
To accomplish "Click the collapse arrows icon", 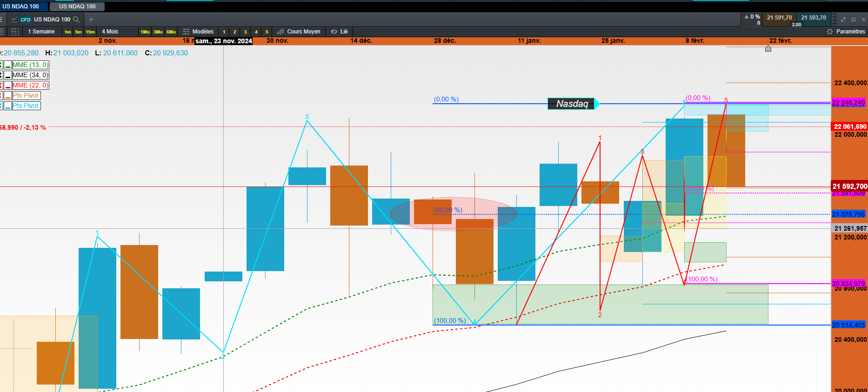I will (x=843, y=20).
